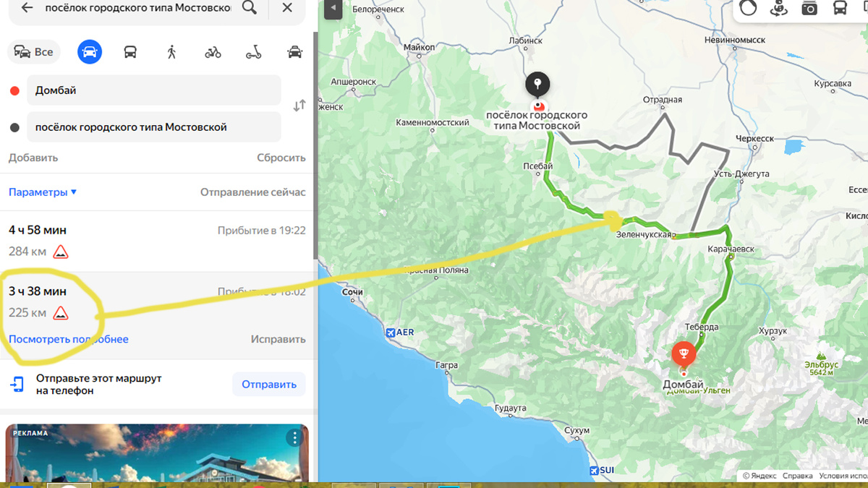The width and height of the screenshot is (868, 488).
Task: Select the public transport bus mode
Action: click(130, 52)
